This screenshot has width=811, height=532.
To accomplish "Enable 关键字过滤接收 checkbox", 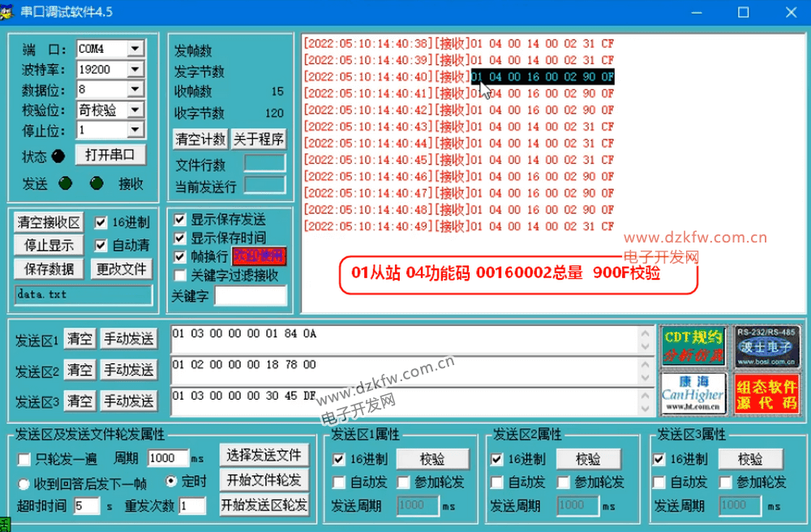I will pyautogui.click(x=180, y=276).
